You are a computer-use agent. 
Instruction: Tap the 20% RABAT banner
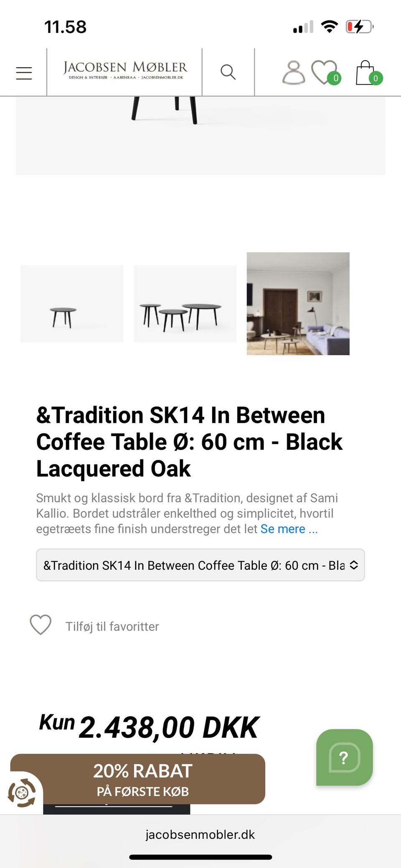coord(143,779)
